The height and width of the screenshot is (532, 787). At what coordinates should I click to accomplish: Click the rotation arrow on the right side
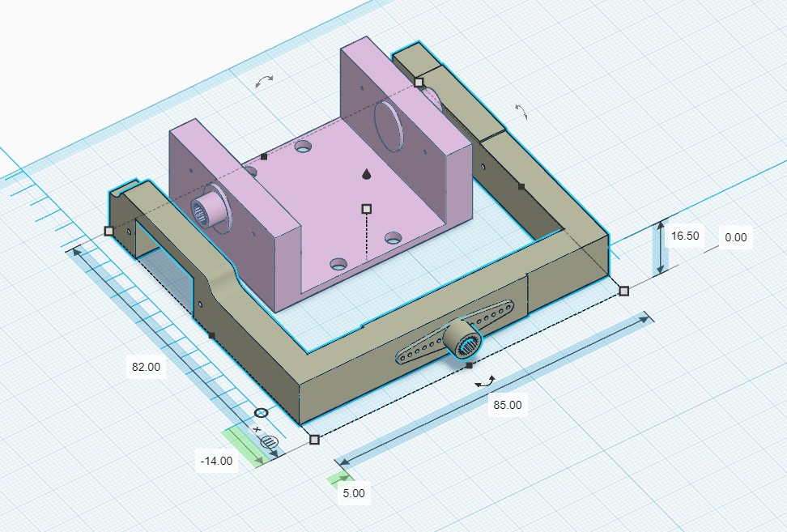521,112
